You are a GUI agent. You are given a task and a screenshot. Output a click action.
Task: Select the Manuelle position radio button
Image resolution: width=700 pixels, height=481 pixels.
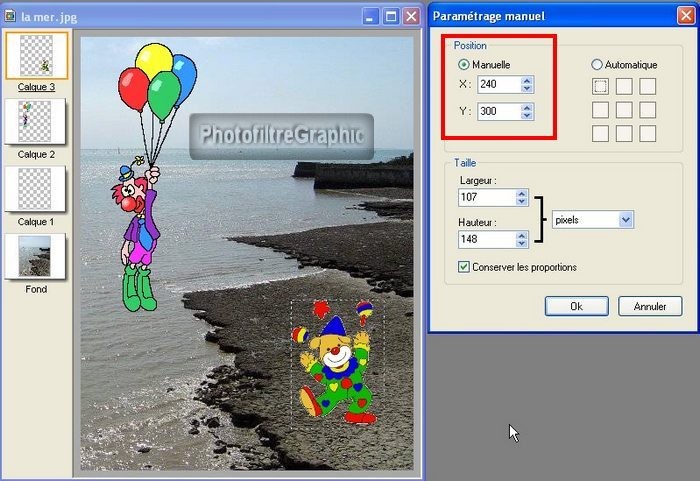[x=464, y=65]
